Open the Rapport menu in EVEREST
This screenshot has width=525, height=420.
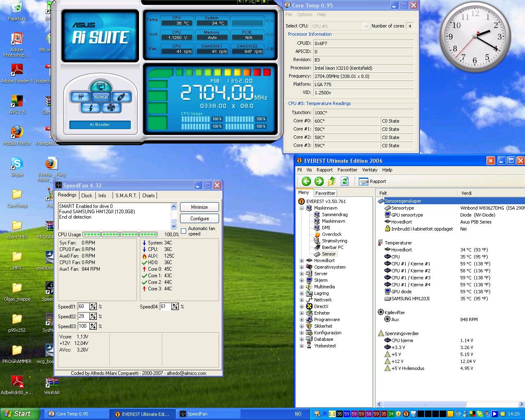(324, 170)
